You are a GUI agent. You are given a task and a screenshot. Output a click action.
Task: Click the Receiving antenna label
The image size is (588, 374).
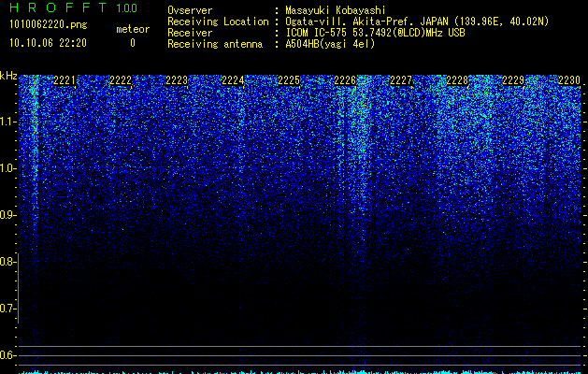215,44
